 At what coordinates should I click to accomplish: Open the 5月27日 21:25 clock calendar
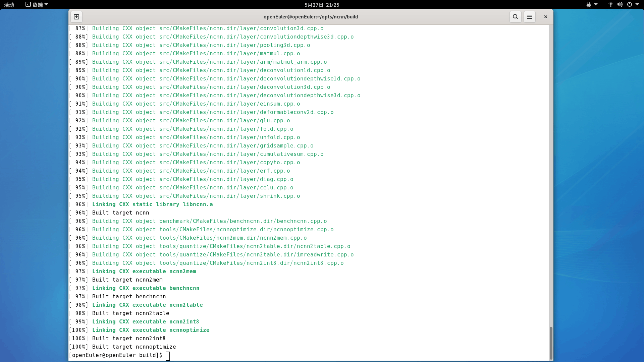[x=322, y=5]
